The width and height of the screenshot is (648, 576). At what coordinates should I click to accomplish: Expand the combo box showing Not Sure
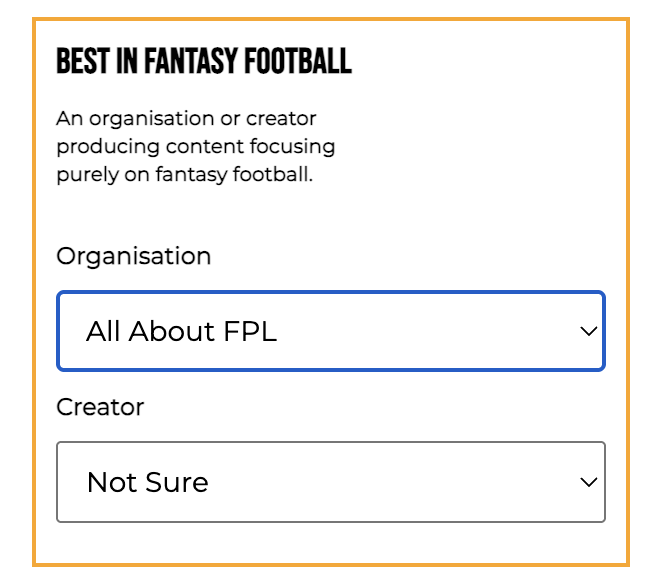[330, 482]
